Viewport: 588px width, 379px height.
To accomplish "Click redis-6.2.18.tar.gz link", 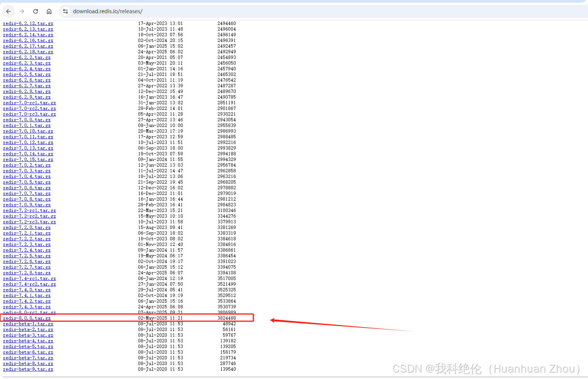I will tap(28, 52).
